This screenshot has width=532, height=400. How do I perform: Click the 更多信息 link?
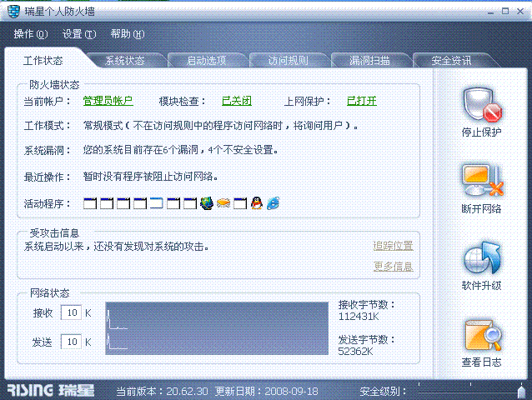394,266
